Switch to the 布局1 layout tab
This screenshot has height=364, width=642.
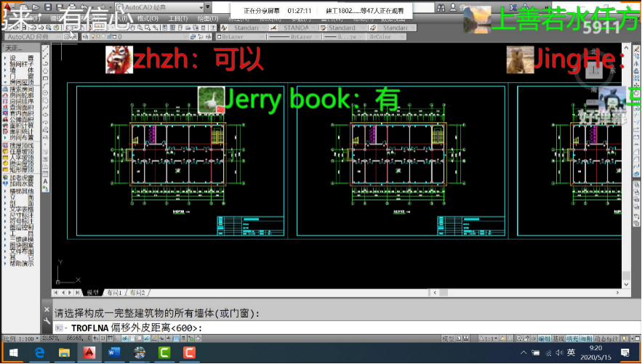(x=114, y=292)
